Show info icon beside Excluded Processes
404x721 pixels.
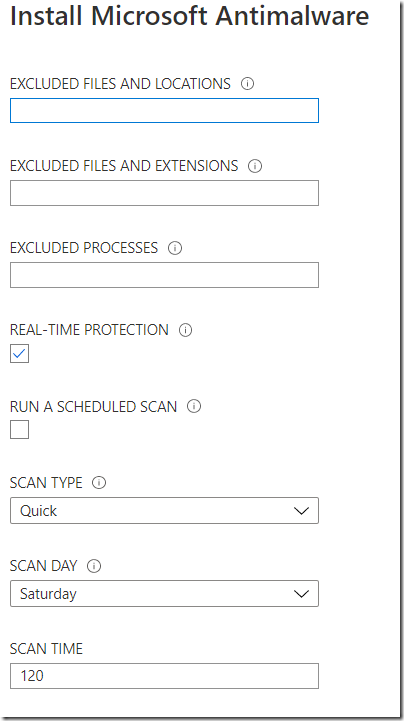[175, 248]
